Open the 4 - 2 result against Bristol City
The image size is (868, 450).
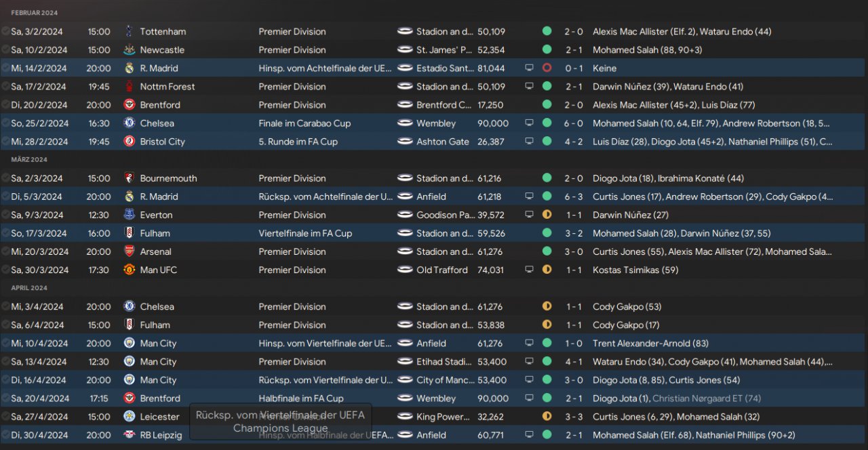pos(574,142)
